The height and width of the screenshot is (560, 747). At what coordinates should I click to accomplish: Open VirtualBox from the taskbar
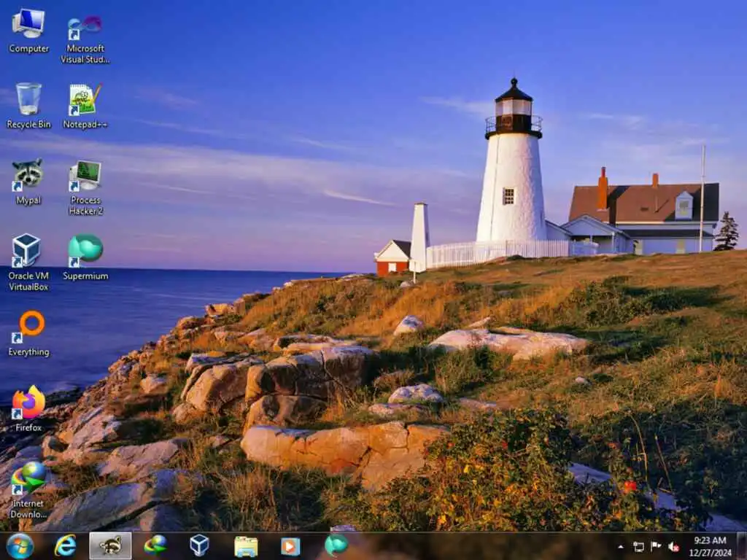(199, 545)
